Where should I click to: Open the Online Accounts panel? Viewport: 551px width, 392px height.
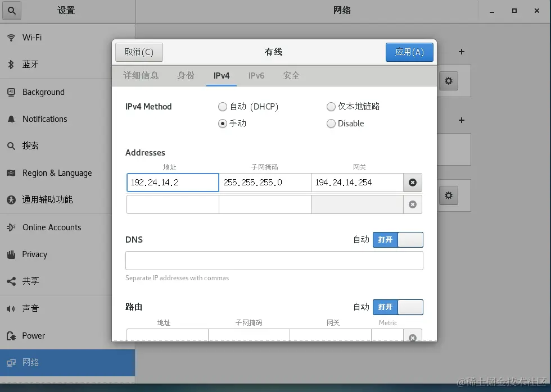coord(67,227)
